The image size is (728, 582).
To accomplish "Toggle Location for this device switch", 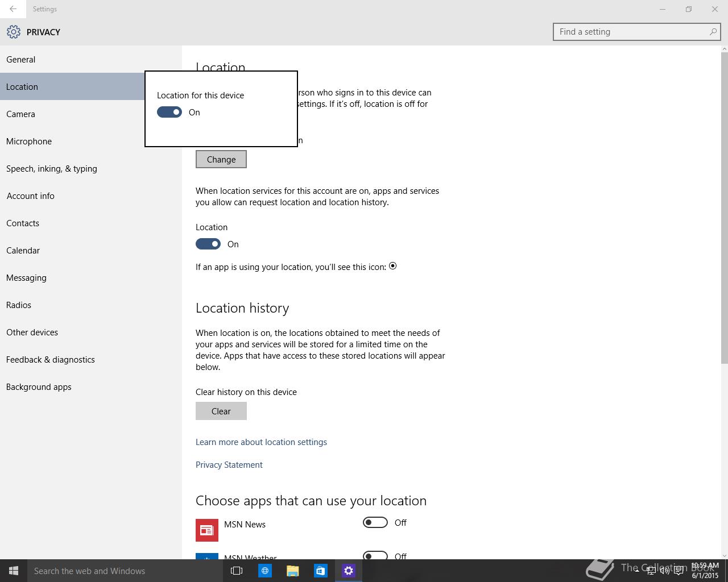I will point(169,112).
